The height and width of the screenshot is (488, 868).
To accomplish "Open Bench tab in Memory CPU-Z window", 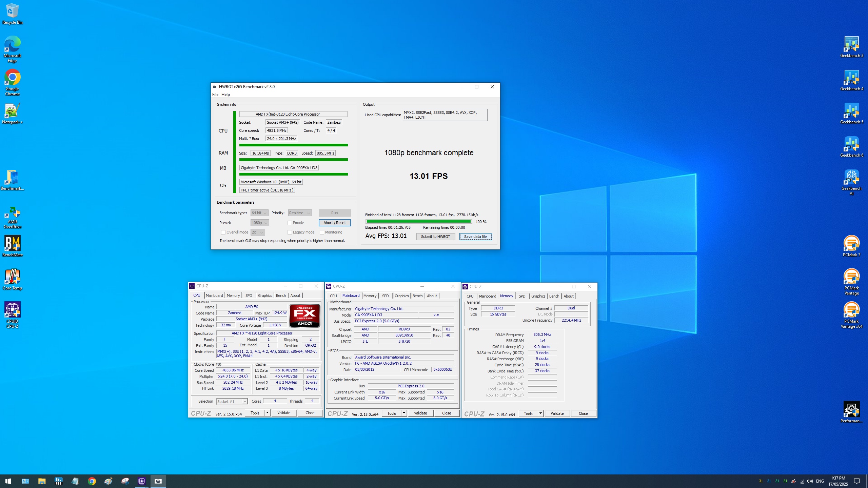I will pyautogui.click(x=554, y=296).
